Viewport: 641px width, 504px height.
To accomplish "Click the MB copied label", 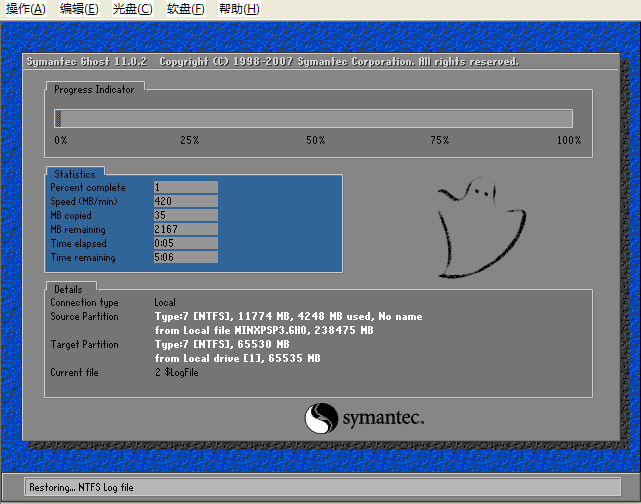I will 71,215.
